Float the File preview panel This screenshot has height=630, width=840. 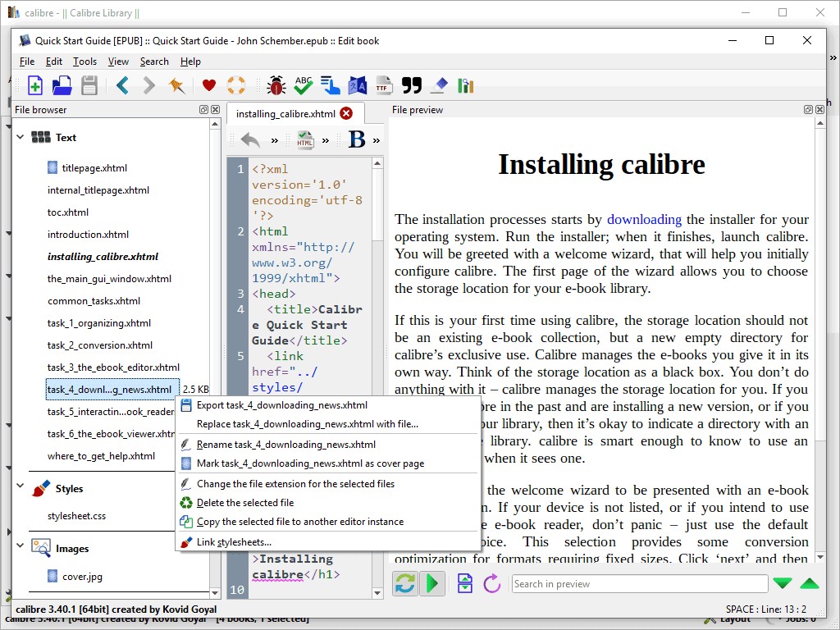coord(808,109)
